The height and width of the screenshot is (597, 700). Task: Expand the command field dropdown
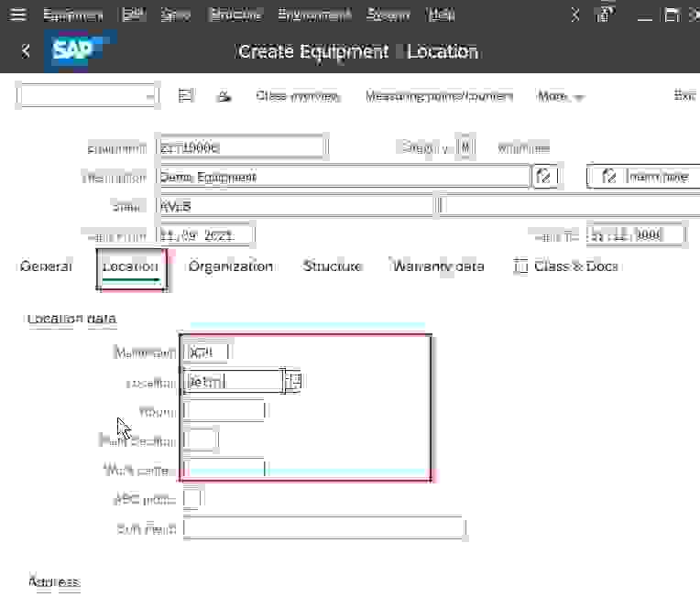(152, 95)
